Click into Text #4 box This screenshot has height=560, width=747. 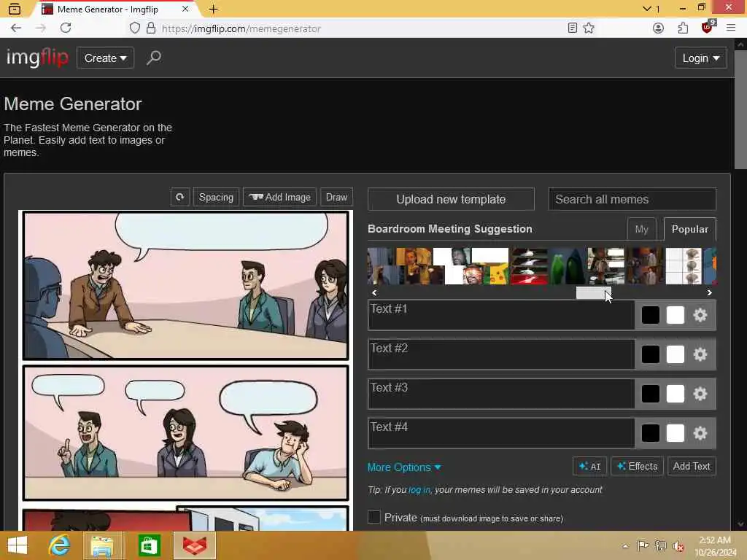tap(500, 433)
